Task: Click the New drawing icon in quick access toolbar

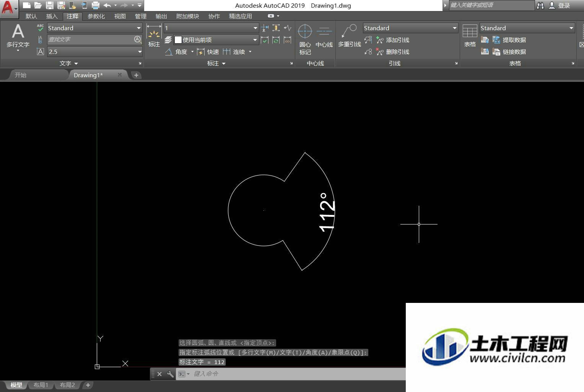Action: point(26,5)
